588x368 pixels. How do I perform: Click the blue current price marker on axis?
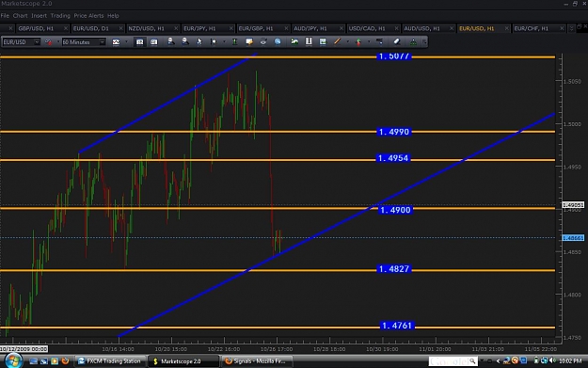[x=573, y=238]
